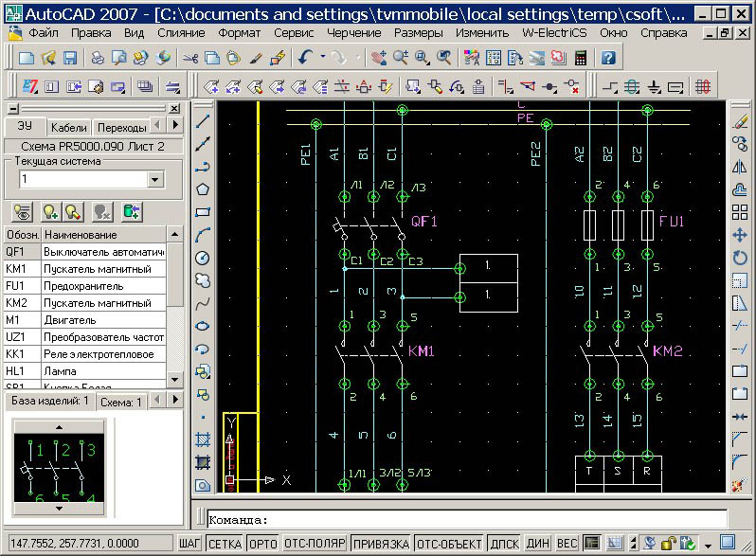Toggle ВЕС lineweight display
Viewport: 756px width, 556px height.
(x=567, y=544)
